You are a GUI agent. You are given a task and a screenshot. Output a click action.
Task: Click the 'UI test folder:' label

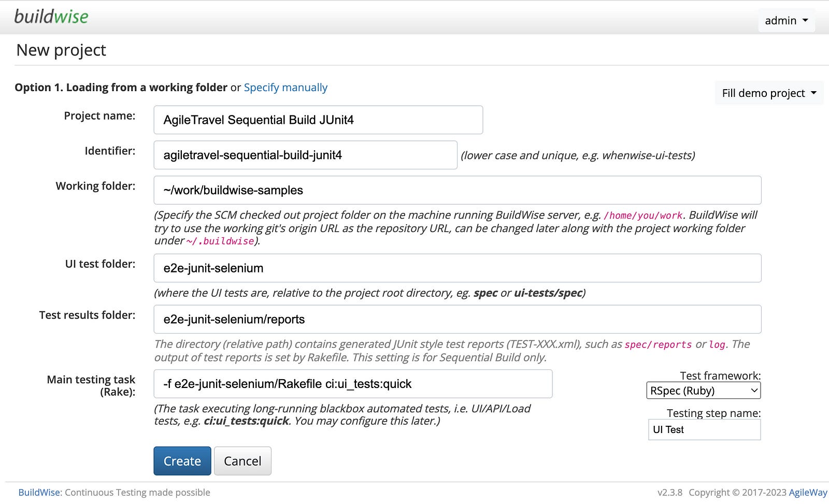coord(100,264)
